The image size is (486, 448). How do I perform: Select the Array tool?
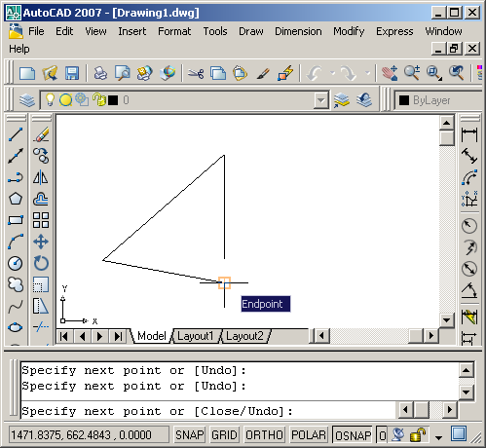tap(41, 220)
